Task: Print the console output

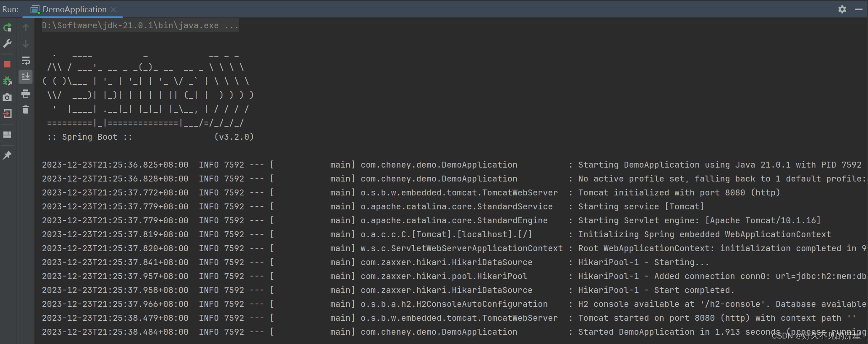Action: (26, 93)
